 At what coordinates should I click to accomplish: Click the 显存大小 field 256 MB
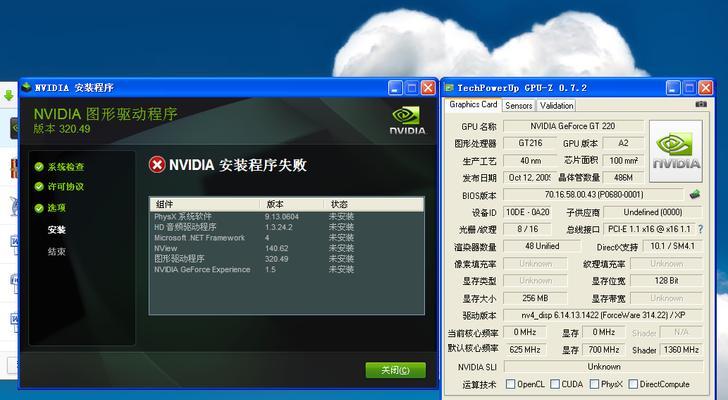tap(535, 298)
